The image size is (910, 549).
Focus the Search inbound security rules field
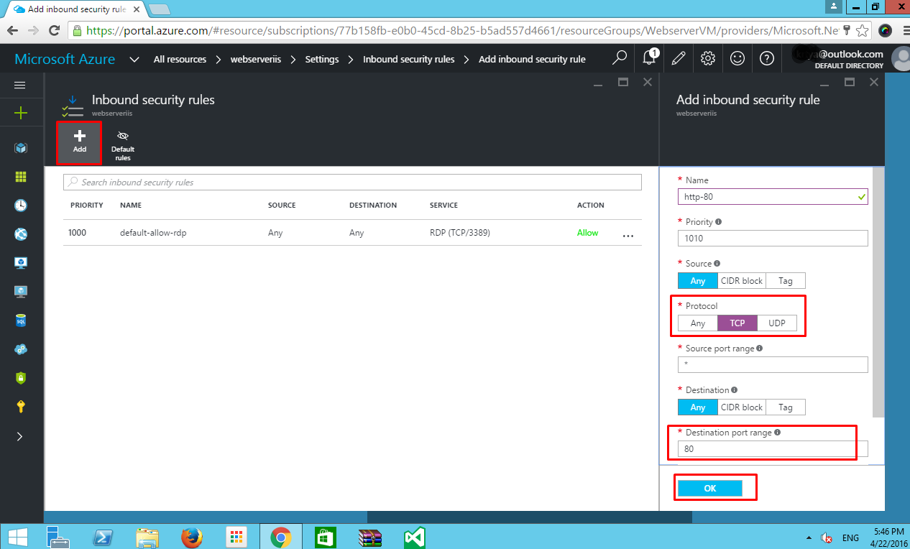[x=352, y=182]
